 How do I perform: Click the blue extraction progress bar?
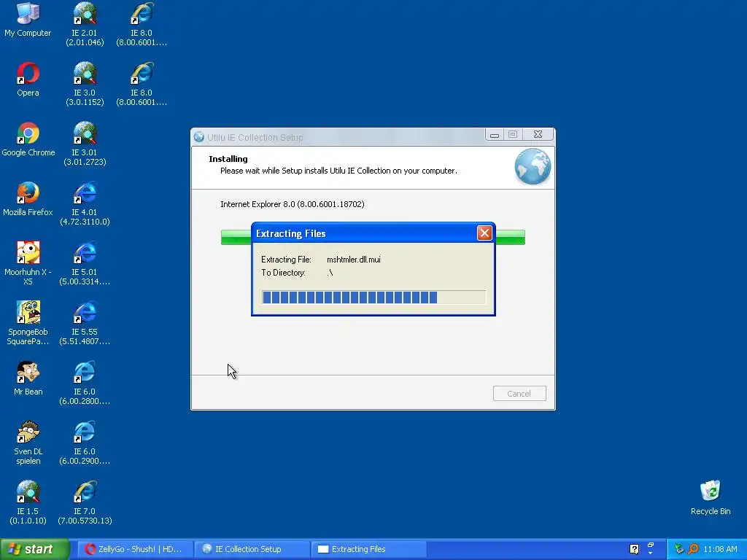point(373,297)
